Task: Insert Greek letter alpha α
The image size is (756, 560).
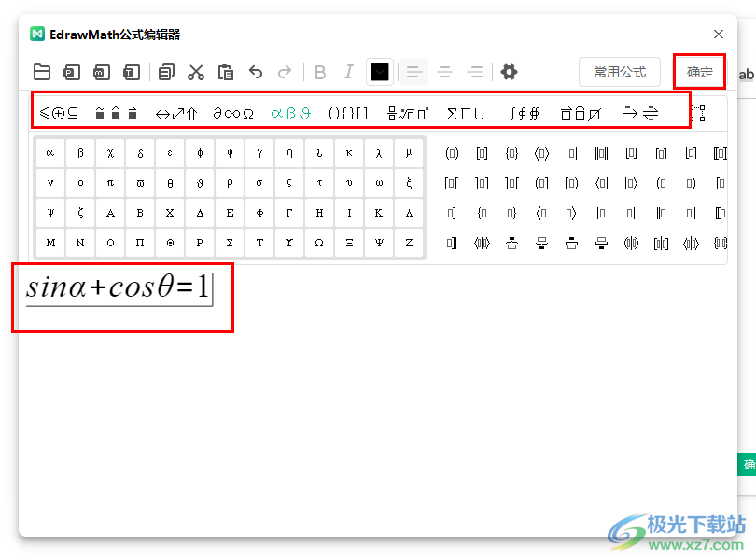Action: click(x=50, y=153)
